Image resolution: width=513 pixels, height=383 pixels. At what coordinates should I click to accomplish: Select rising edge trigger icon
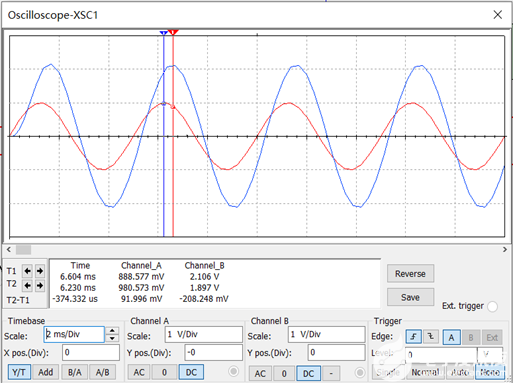413,337
